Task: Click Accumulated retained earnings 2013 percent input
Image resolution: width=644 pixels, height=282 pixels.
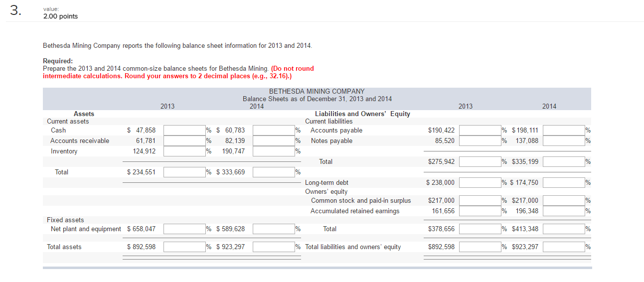Action: point(480,211)
